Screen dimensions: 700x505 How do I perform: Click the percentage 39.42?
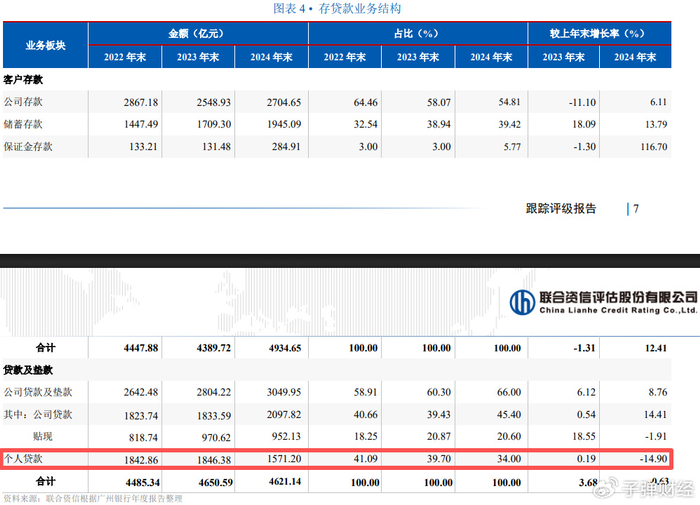click(509, 125)
